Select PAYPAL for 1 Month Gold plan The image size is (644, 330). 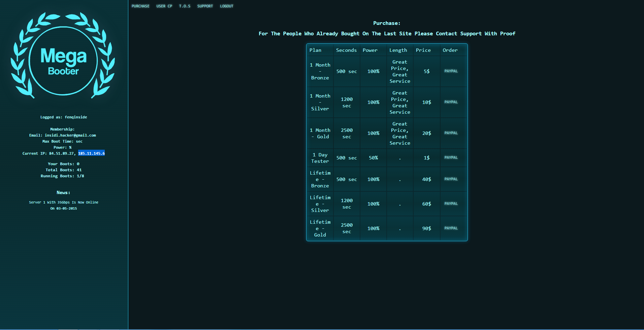(x=451, y=133)
